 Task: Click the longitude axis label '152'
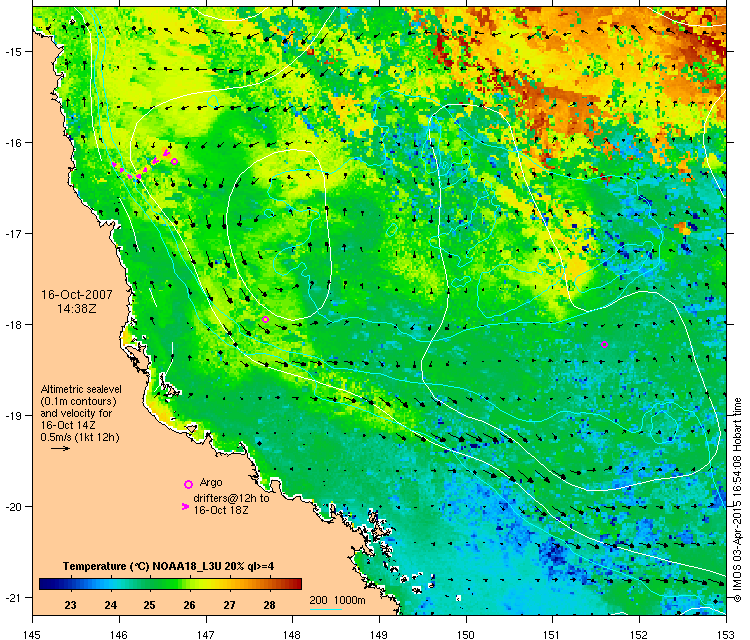[640, 635]
